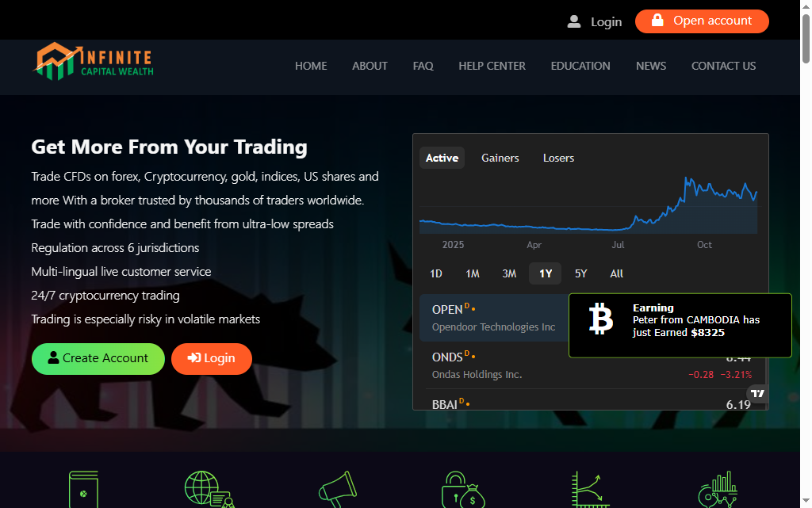Click the bar chart analytics icon
This screenshot has height=508, width=812.
point(718,489)
